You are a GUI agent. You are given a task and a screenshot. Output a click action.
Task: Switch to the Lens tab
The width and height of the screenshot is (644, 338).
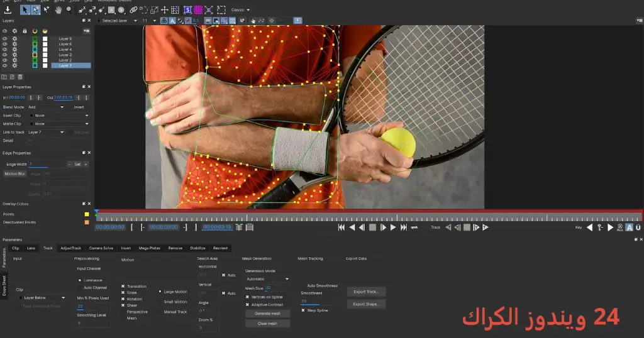click(31, 248)
